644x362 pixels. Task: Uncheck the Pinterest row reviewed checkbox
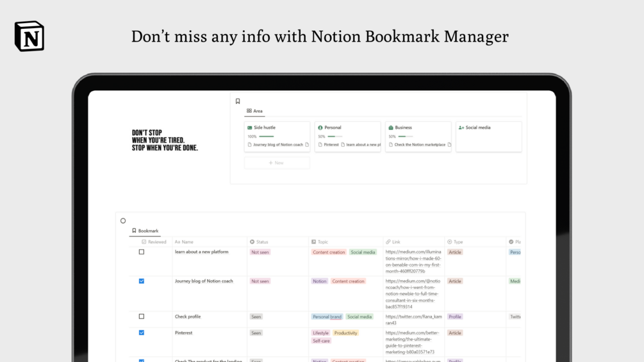pos(141,333)
